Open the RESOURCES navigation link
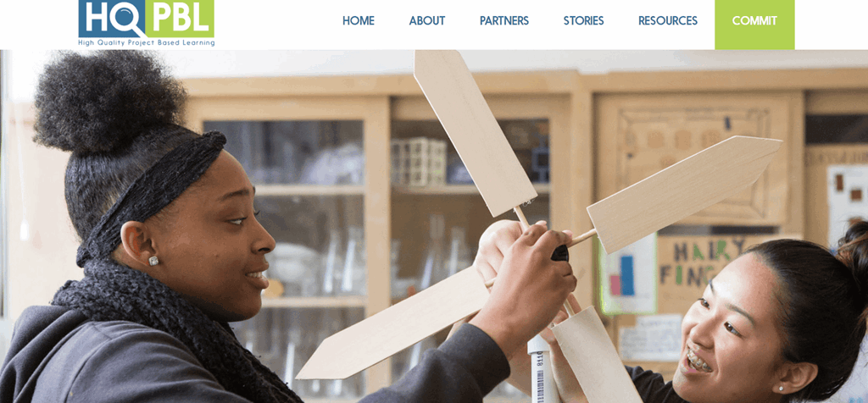The width and height of the screenshot is (868, 403). pyautogui.click(x=668, y=21)
